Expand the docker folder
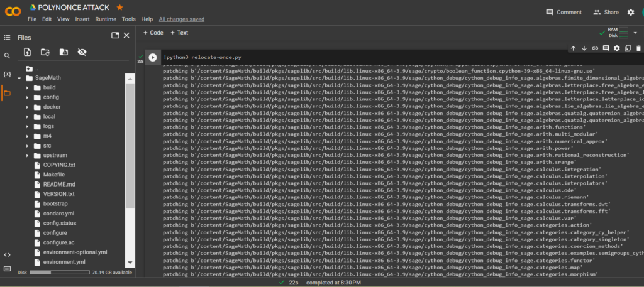 (27, 107)
